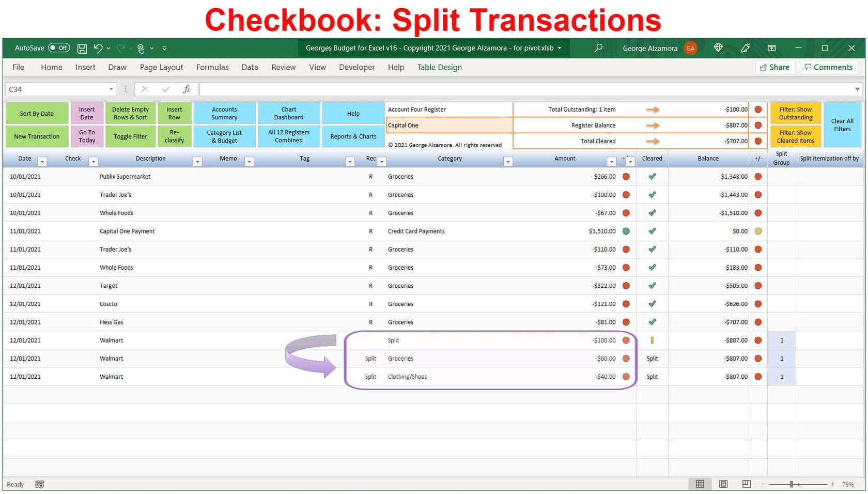The width and height of the screenshot is (868, 494).
Task: Click the Touch/Mouse Mode icon
Action: (x=141, y=48)
